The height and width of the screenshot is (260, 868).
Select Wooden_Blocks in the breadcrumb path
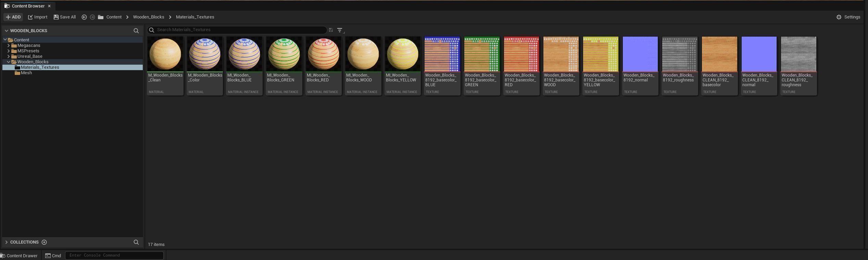click(149, 17)
